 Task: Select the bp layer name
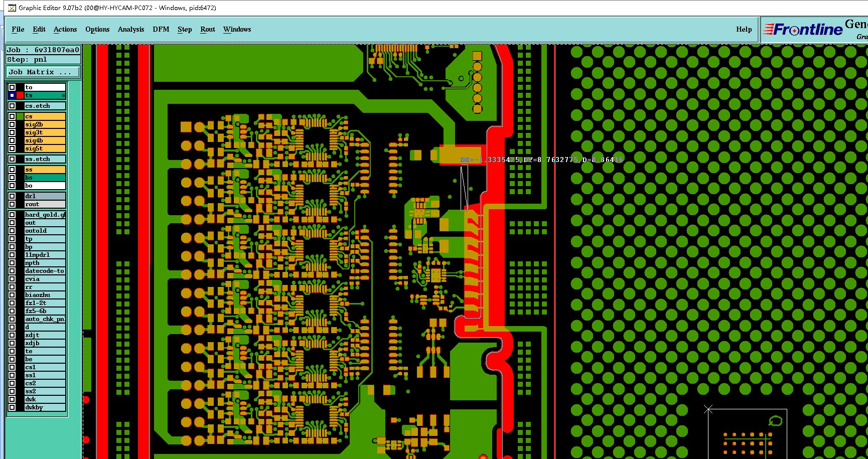point(45,247)
